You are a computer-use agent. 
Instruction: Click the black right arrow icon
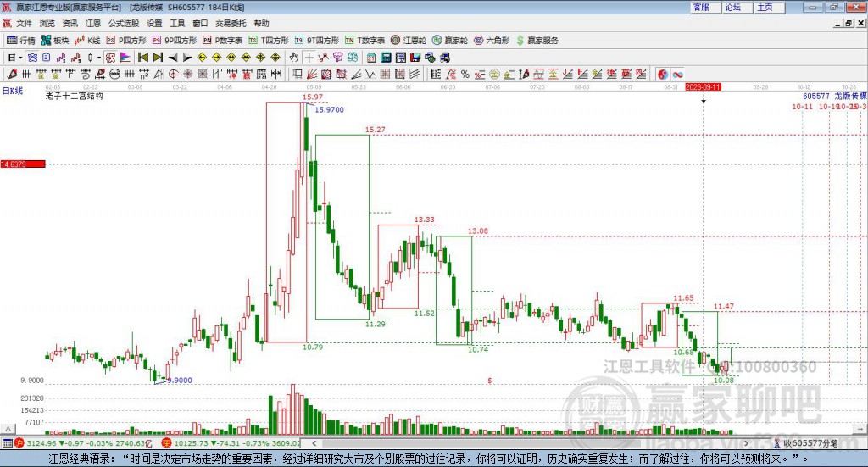tap(187, 58)
